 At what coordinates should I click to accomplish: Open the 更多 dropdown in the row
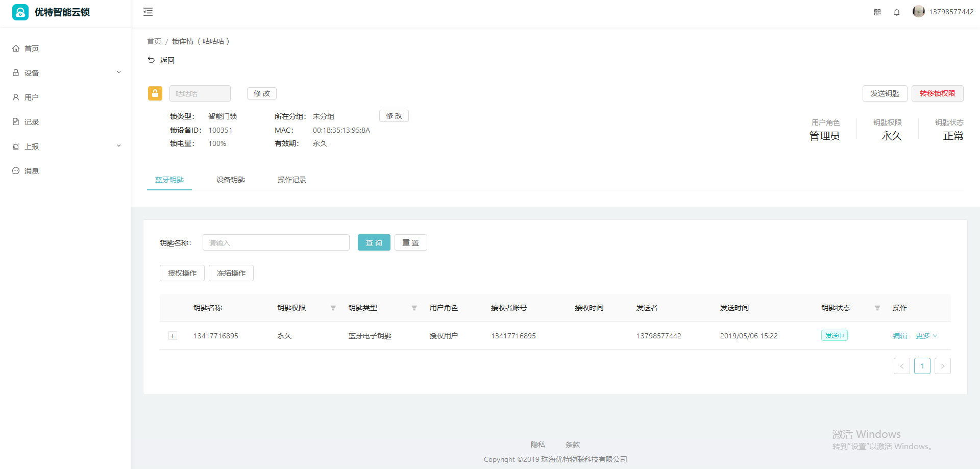pyautogui.click(x=926, y=336)
